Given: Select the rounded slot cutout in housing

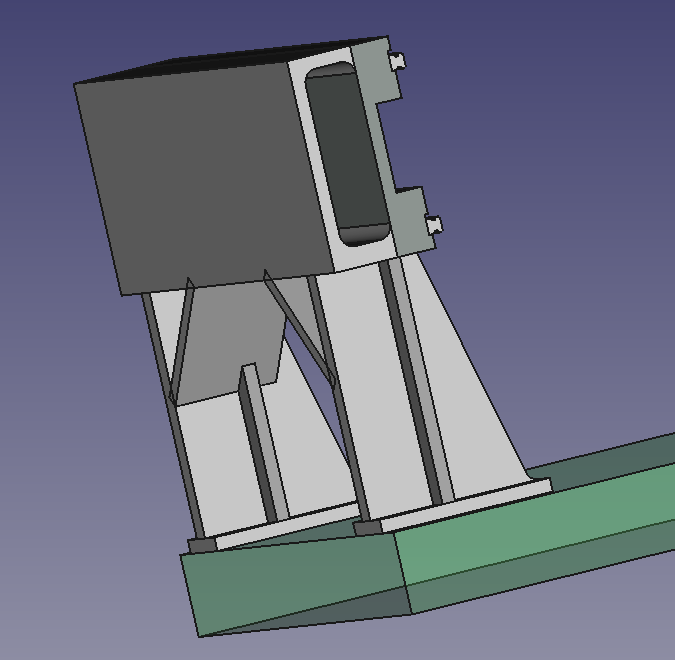Looking at the screenshot, I should (x=347, y=155).
